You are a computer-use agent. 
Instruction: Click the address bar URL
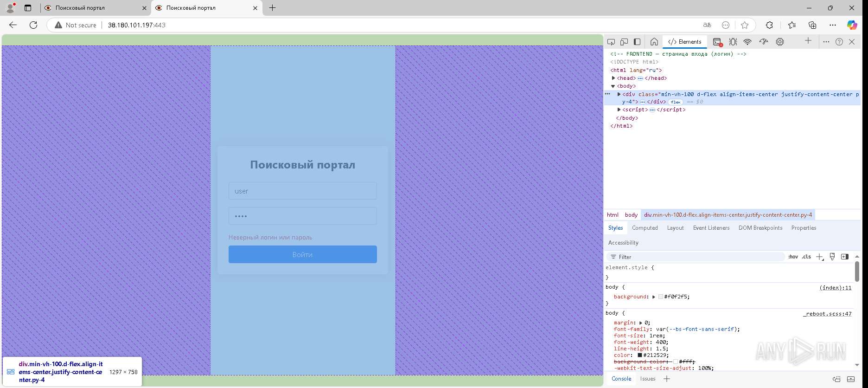(137, 25)
